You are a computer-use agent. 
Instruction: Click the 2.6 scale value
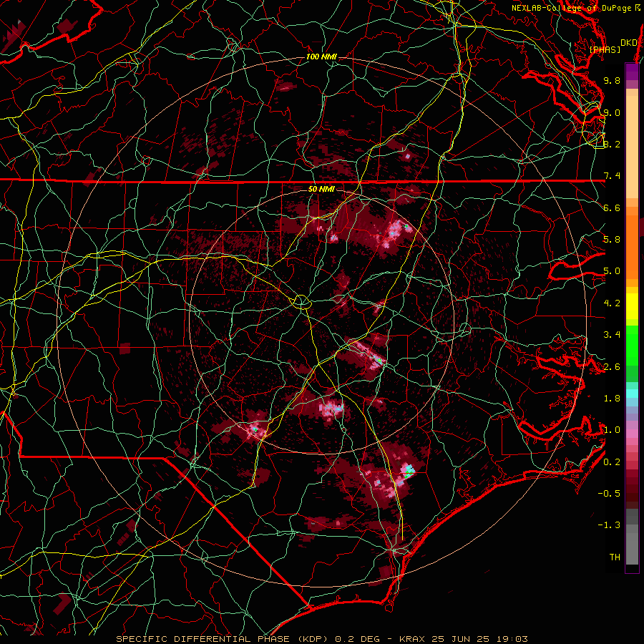pyautogui.click(x=612, y=367)
